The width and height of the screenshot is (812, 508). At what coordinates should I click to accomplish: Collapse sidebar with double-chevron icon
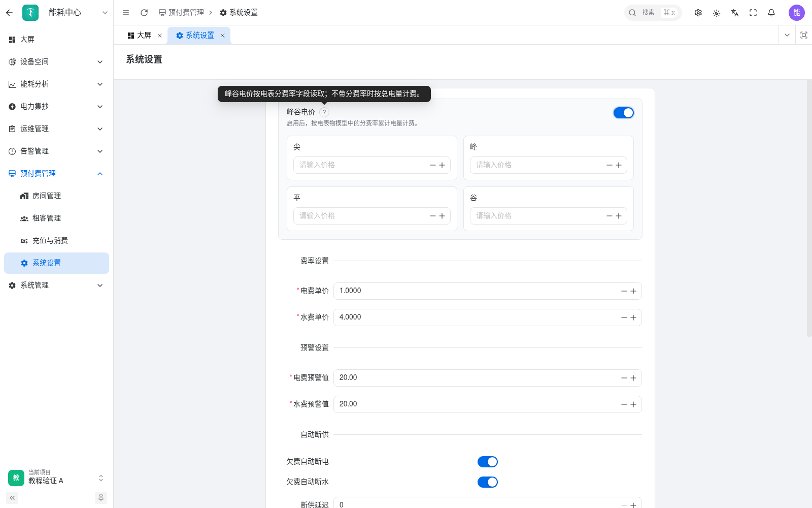pyautogui.click(x=12, y=498)
